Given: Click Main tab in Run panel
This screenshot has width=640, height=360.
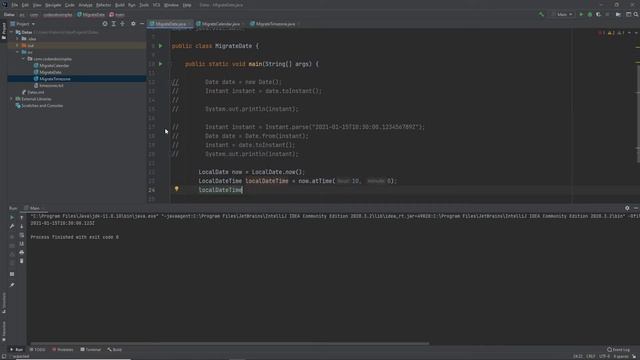Looking at the screenshot, I should tap(34, 208).
